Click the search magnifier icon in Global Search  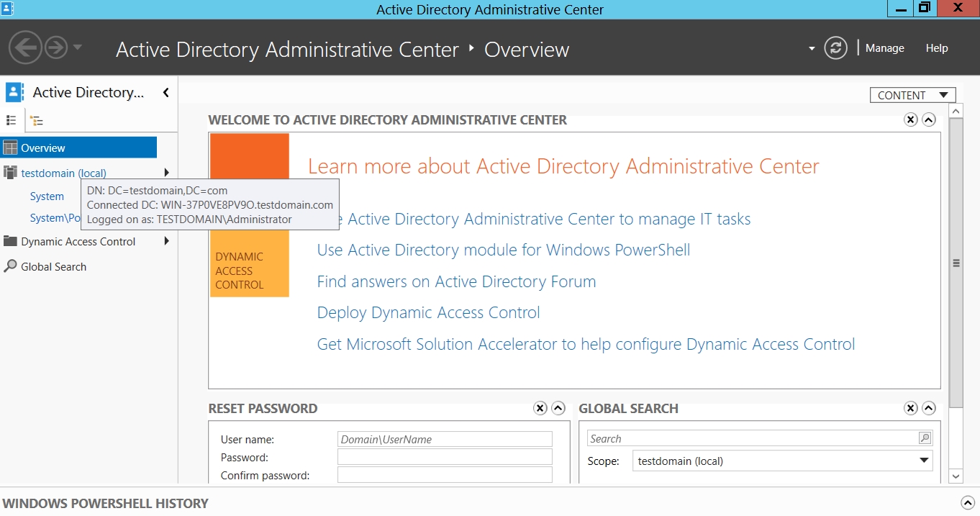click(925, 438)
